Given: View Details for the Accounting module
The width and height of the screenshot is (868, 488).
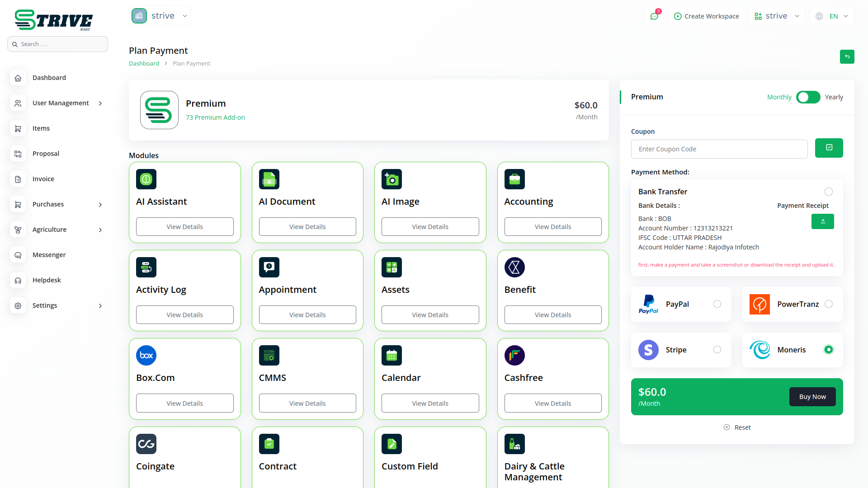Looking at the screenshot, I should [x=552, y=227].
